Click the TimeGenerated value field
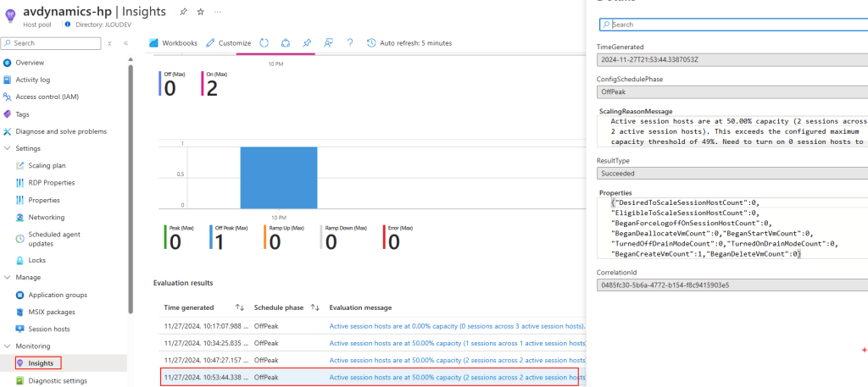The image size is (868, 387). [x=732, y=60]
